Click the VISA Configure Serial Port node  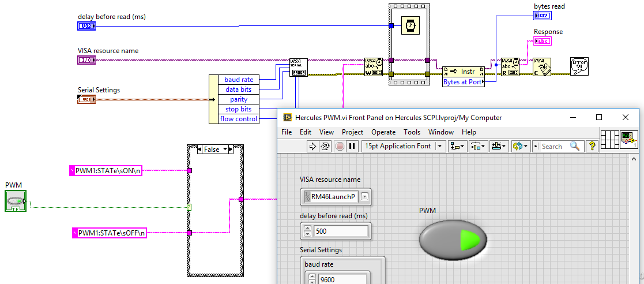pyautogui.click(x=299, y=67)
